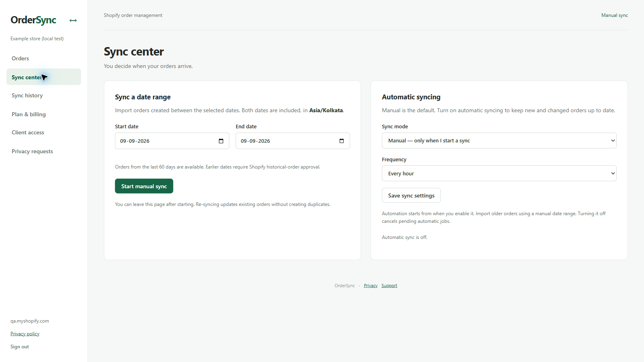Click the Save sync settings button
The image size is (644, 362).
pyautogui.click(x=411, y=195)
